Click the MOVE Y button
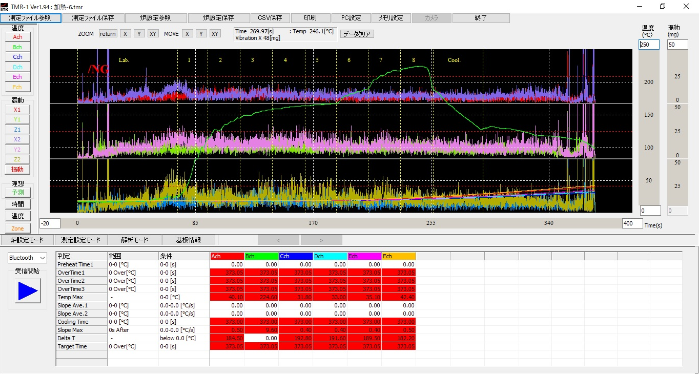The image size is (699, 376). tap(201, 34)
